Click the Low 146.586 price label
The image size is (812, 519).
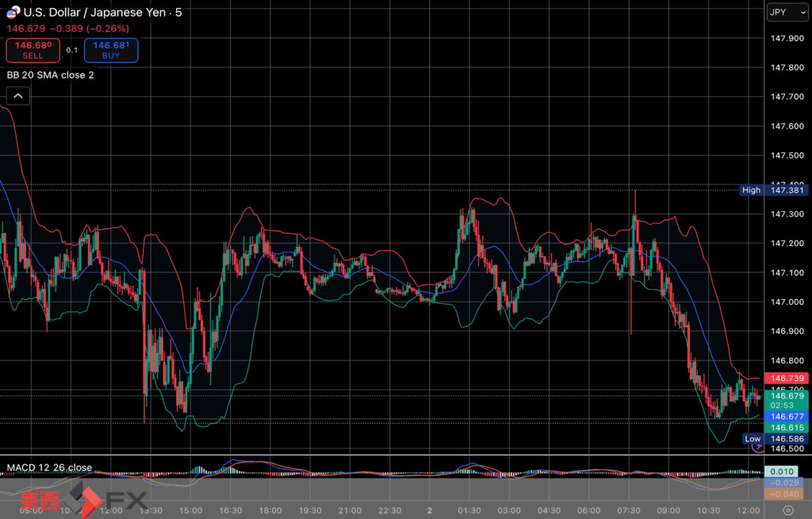(775, 439)
